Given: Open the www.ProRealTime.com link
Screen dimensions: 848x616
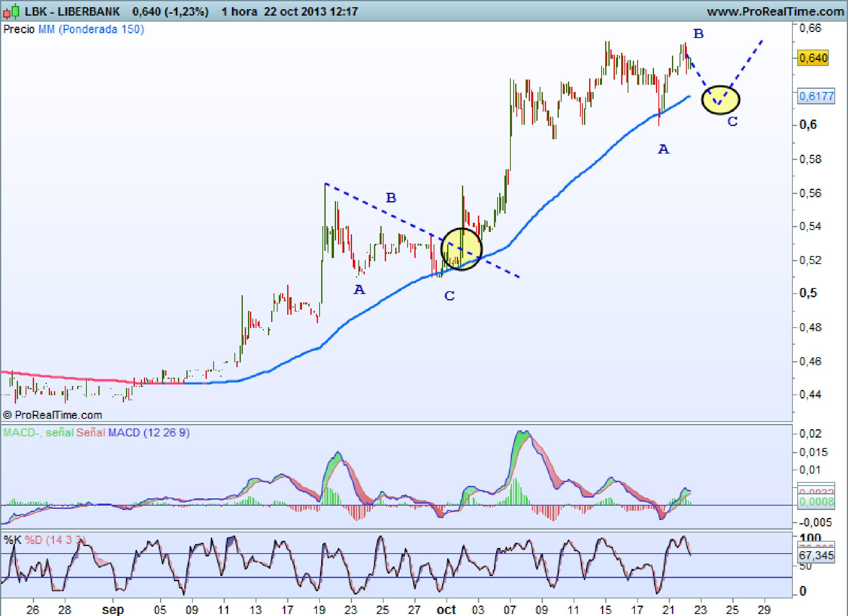Looking at the screenshot, I should tap(775, 12).
